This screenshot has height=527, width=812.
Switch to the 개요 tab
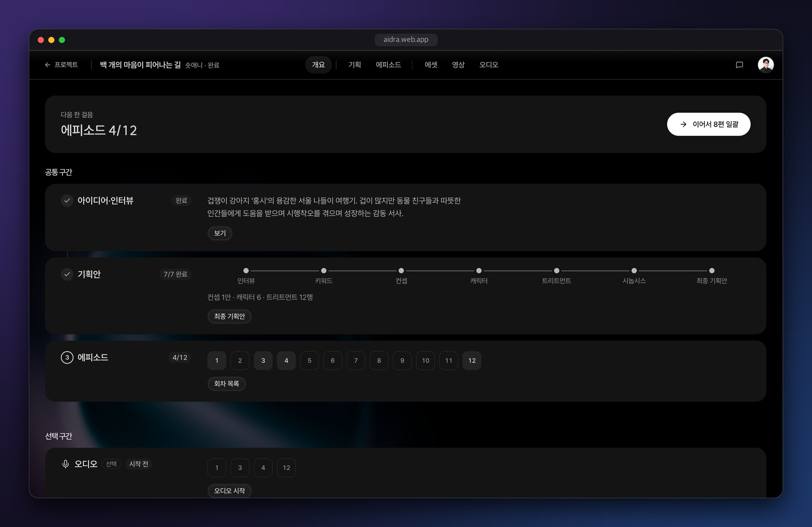coord(318,65)
